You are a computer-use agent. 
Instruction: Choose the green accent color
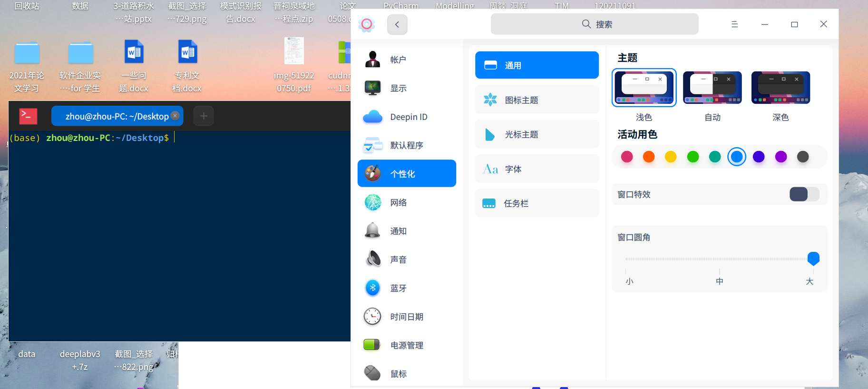pos(693,157)
